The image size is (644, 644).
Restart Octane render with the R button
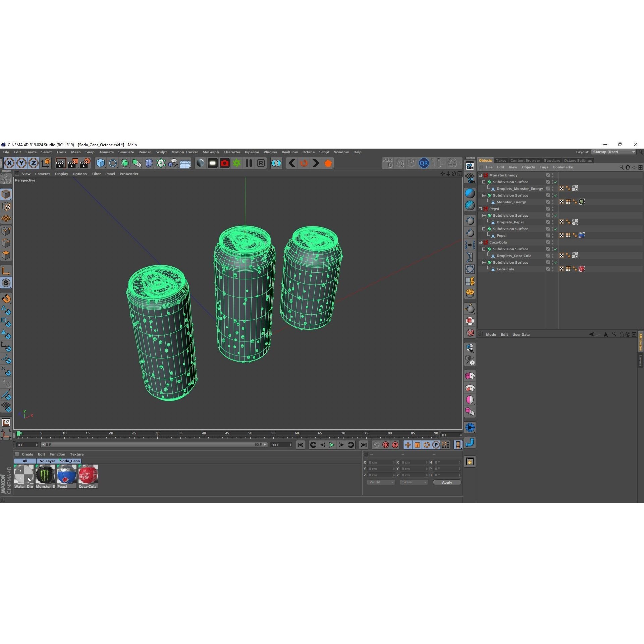[261, 163]
